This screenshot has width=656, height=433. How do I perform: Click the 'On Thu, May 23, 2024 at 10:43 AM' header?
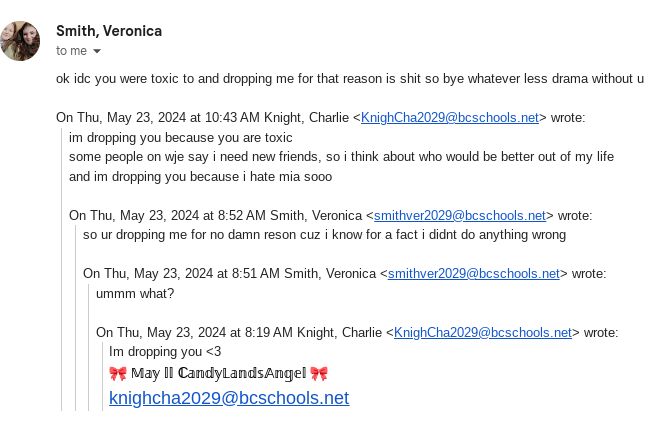[160, 118]
